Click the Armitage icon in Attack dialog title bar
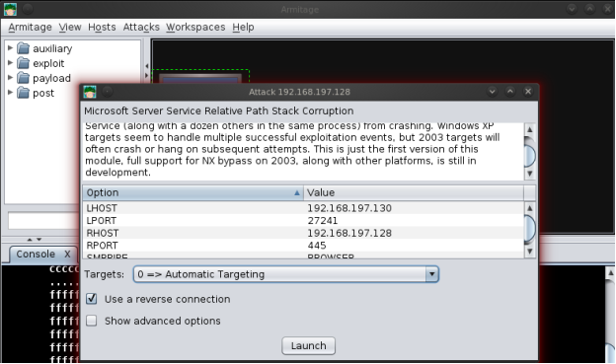616x364 pixels. [x=90, y=92]
